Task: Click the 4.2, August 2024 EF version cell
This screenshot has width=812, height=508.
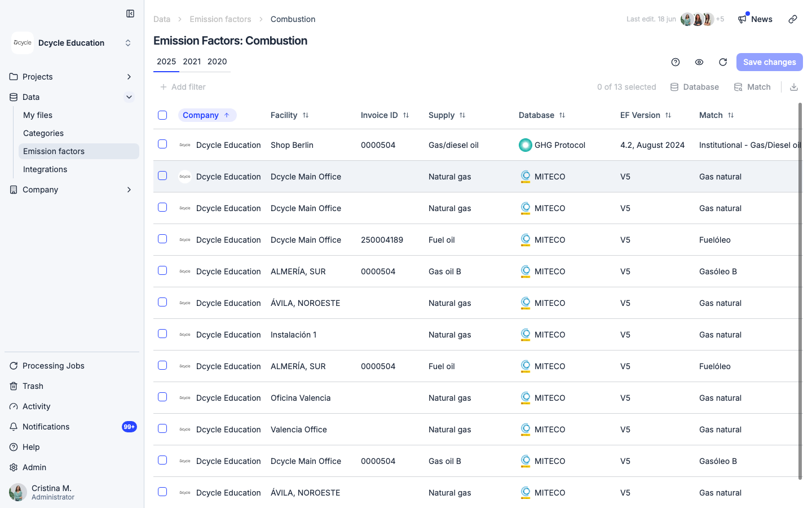Action: 652,145
